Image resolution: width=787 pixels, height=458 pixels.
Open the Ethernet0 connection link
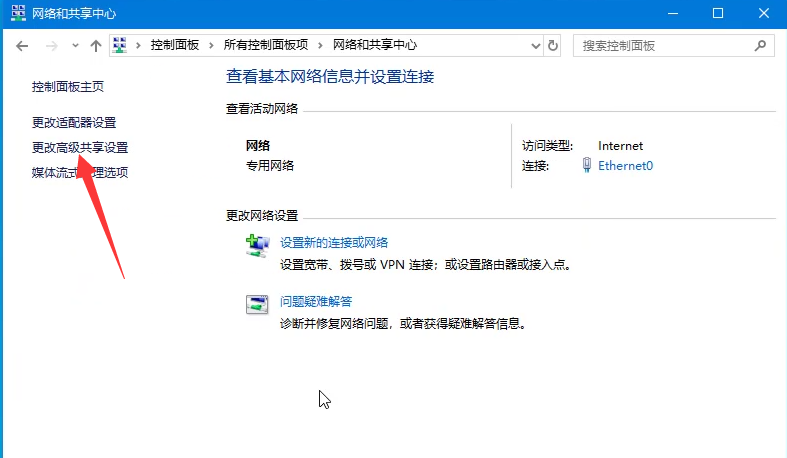(625, 166)
